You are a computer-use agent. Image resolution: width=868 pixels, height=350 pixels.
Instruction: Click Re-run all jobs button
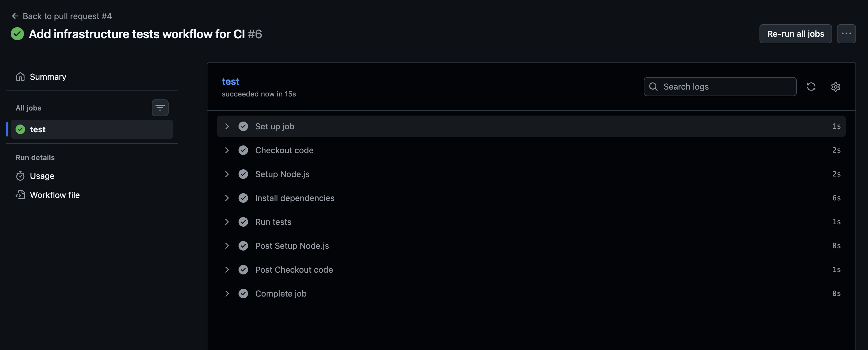[795, 34]
